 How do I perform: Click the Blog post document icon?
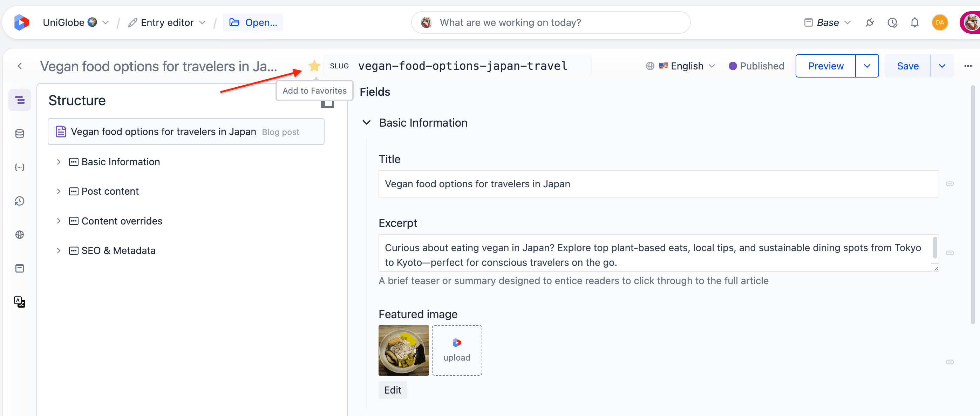61,132
